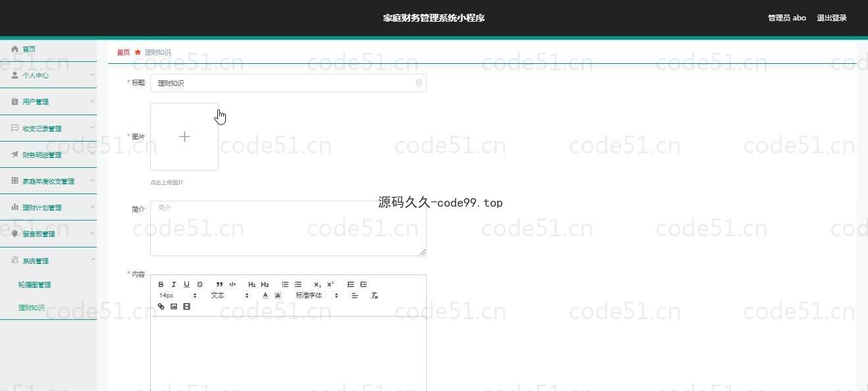Open the text color picker
Screen dimensions: 868x391
[x=265, y=296]
